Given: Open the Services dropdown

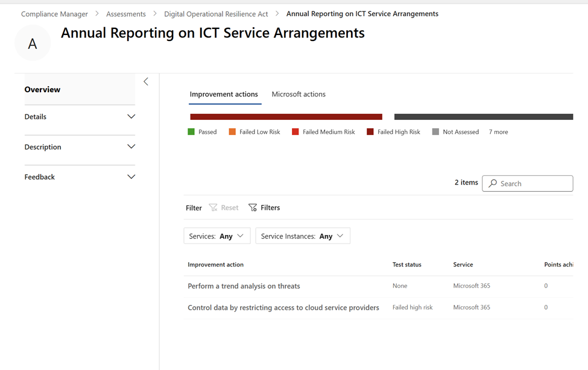Looking at the screenshot, I should click(x=217, y=236).
